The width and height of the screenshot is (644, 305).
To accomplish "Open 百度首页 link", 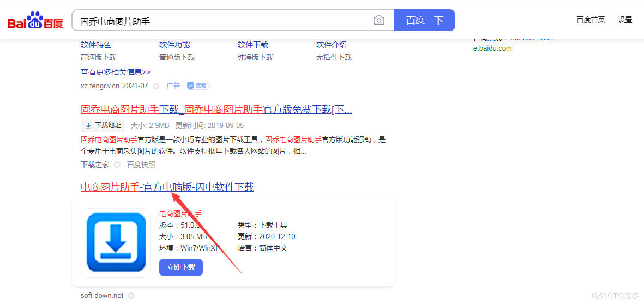I will pyautogui.click(x=591, y=20).
